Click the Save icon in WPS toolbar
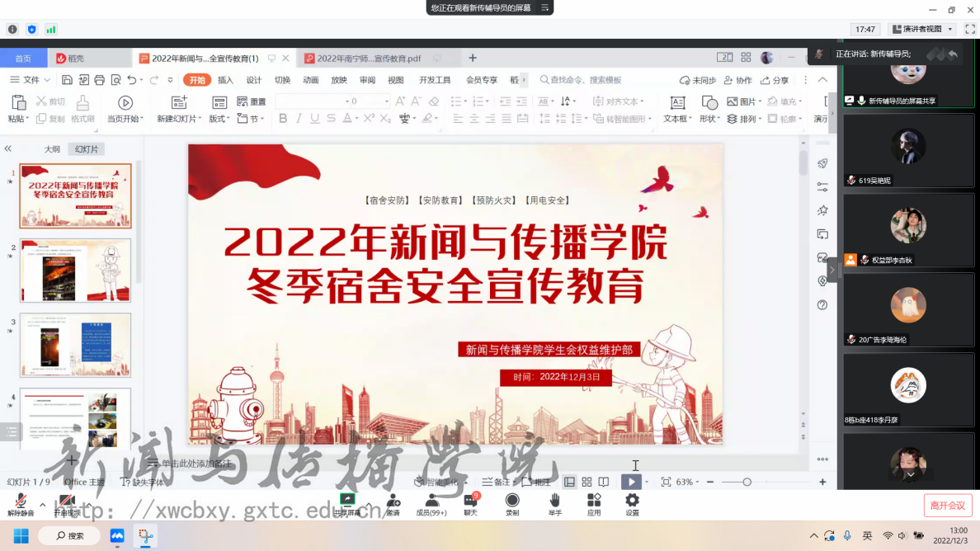The width and height of the screenshot is (980, 551). (x=67, y=80)
